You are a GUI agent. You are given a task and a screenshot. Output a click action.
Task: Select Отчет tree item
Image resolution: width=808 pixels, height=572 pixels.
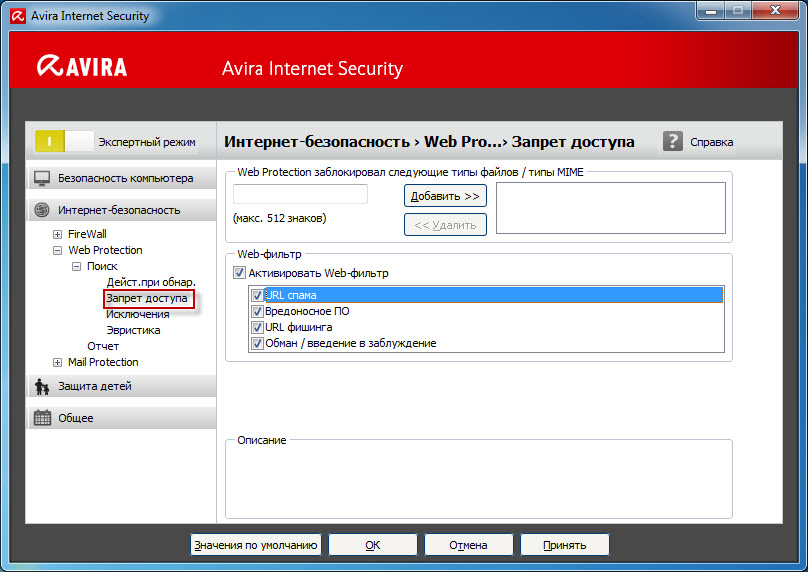point(103,346)
